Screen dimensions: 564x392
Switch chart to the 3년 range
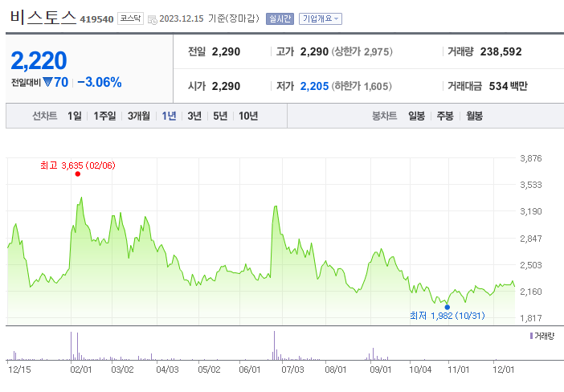194,116
